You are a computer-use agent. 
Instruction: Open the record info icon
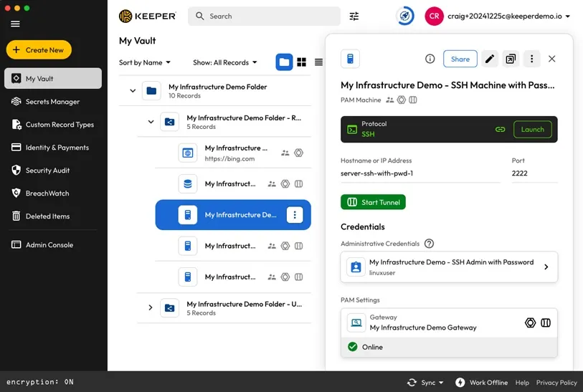click(x=430, y=59)
